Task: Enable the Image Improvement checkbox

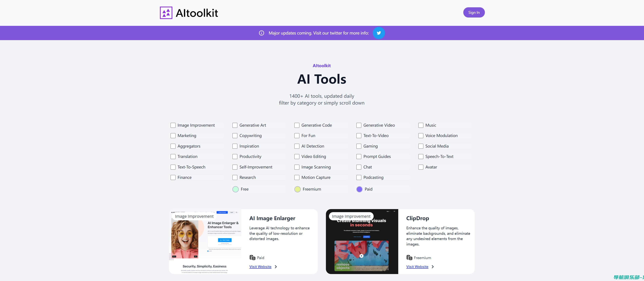Action: [173, 125]
